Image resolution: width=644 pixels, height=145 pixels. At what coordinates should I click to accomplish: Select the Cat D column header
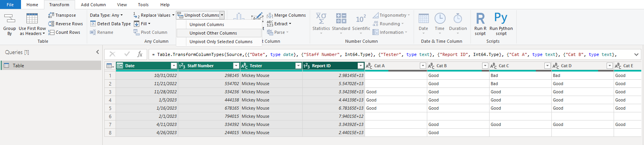pos(583,66)
